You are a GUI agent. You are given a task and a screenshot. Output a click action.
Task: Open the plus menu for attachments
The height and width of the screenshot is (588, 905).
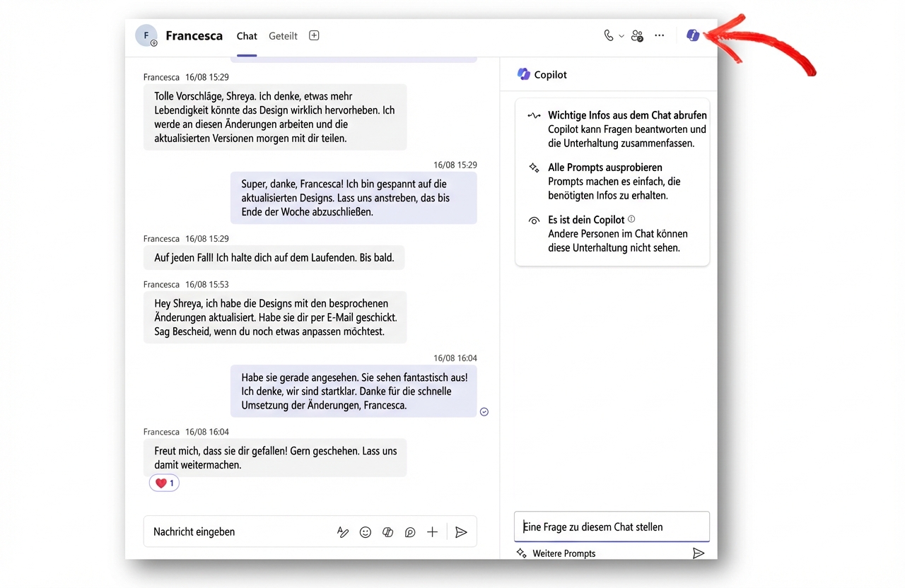click(x=432, y=531)
